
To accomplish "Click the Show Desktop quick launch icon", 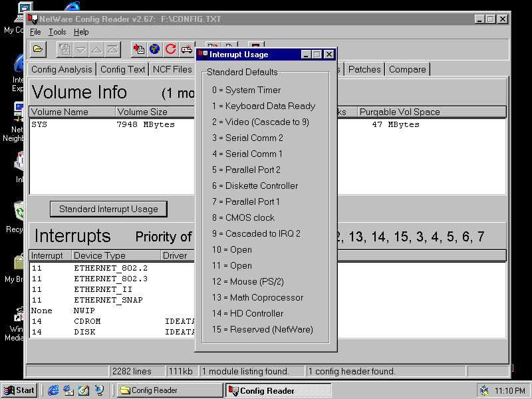I will point(84,390).
